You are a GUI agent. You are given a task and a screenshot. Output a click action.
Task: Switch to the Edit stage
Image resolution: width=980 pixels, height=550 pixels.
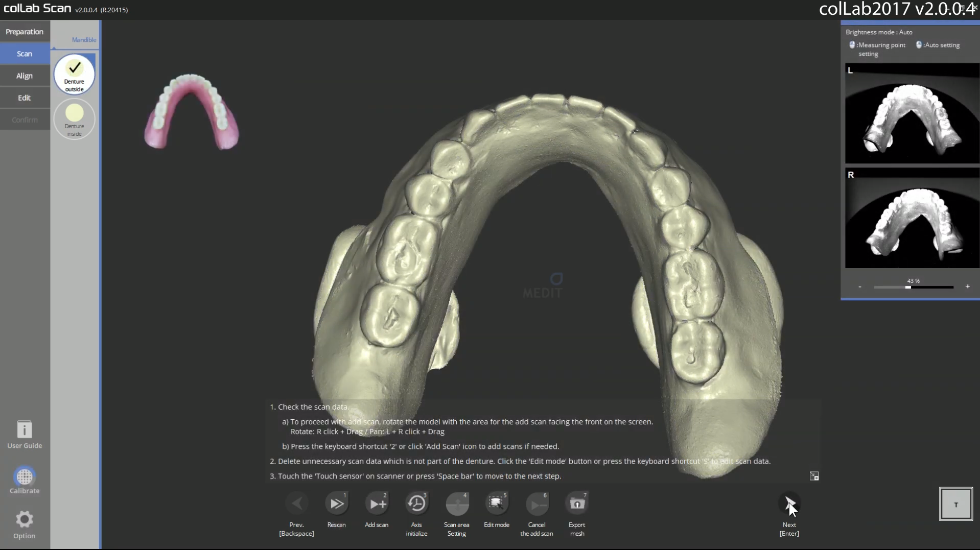pos(25,98)
